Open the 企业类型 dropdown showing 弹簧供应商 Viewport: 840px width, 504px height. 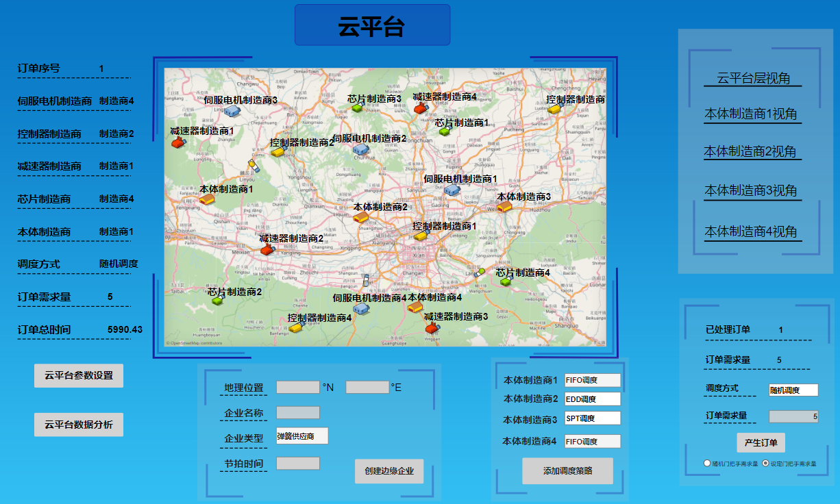click(x=302, y=436)
